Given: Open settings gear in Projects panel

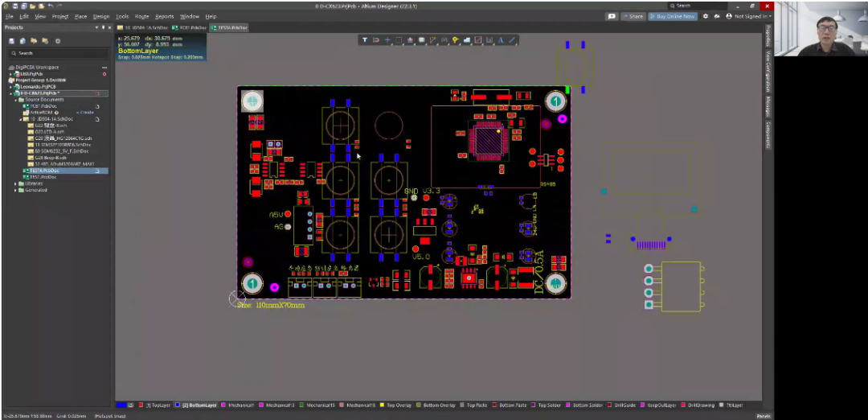Looking at the screenshot, I should pos(57,41).
